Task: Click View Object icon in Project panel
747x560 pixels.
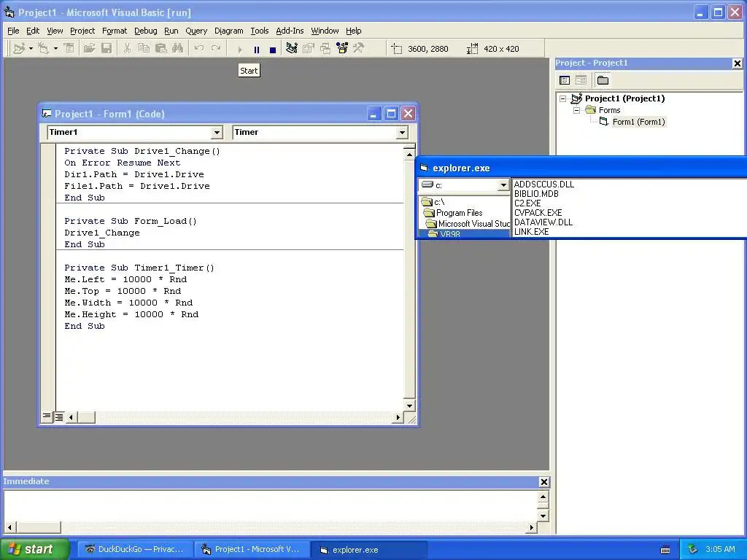Action: coord(581,80)
